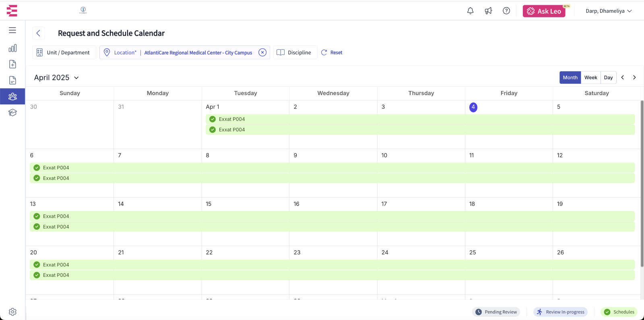Open first Exxat P004 event on Apr 1
Image resolution: width=644 pixels, height=320 pixels.
[x=420, y=119]
